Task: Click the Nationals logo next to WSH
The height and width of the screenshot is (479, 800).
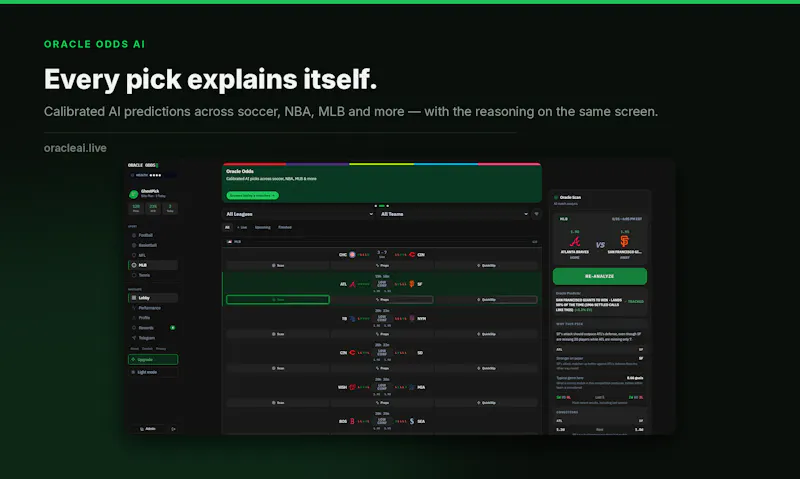Action: pos(352,387)
